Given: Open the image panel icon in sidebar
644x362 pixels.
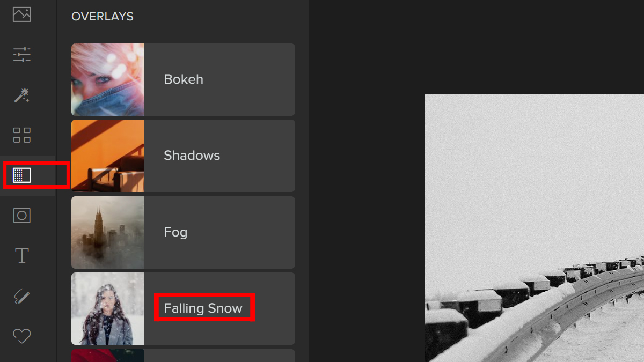Looking at the screenshot, I should coord(22,14).
